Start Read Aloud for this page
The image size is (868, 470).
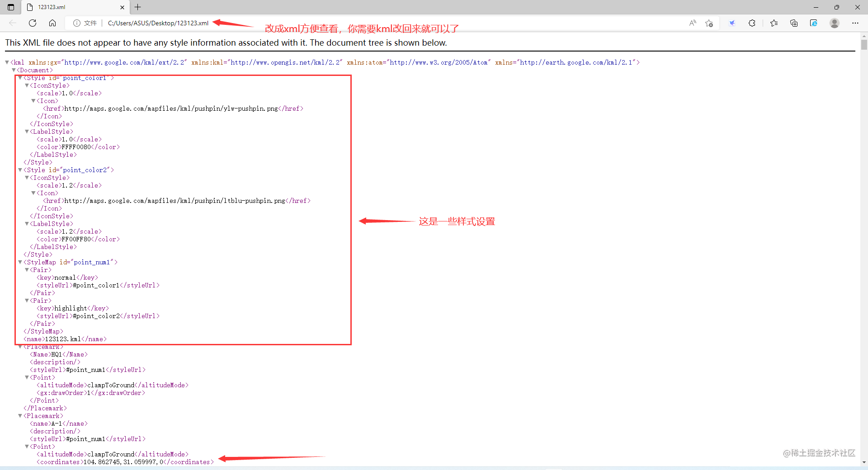693,23
